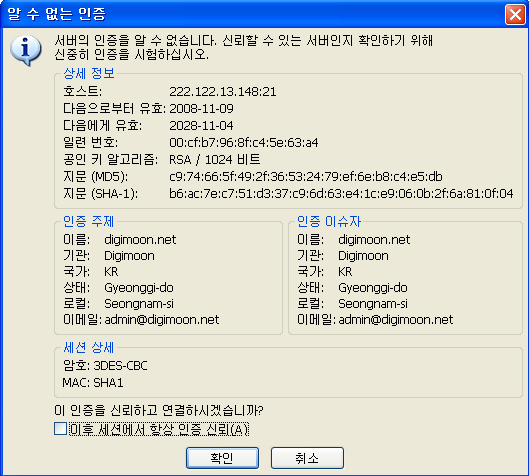Click the expiry date 2028-11-04
This screenshot has height=476, width=529.
point(201,126)
